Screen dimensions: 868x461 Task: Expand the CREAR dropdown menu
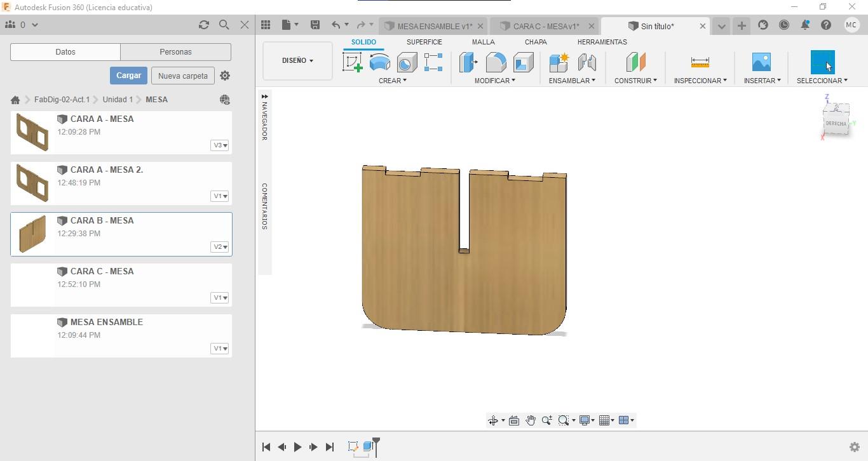pos(392,81)
